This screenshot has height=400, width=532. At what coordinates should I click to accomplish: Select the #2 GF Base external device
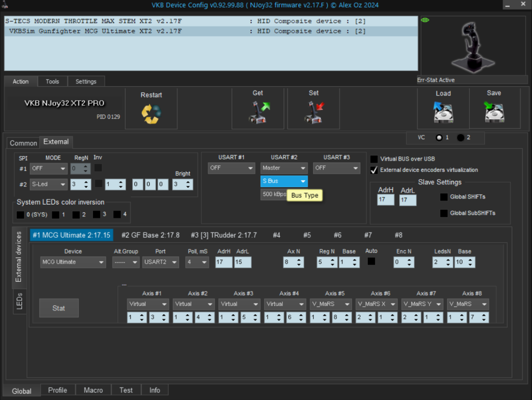[150, 235]
